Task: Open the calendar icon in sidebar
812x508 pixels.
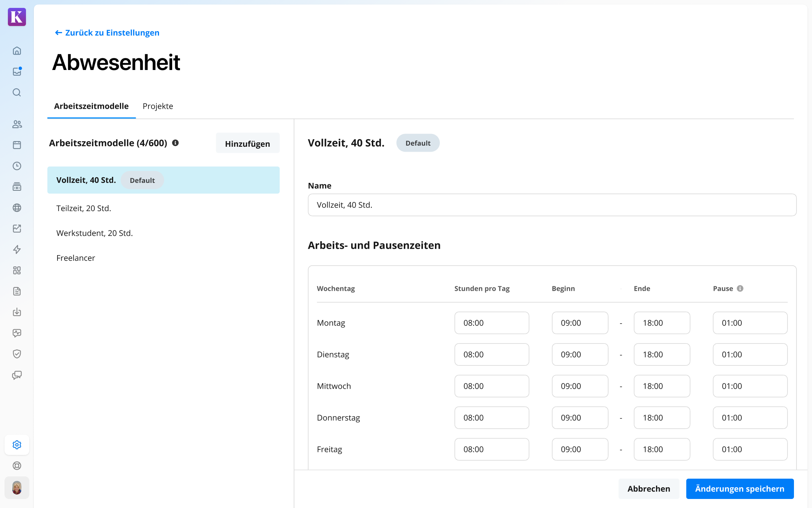Action: pyautogui.click(x=17, y=145)
